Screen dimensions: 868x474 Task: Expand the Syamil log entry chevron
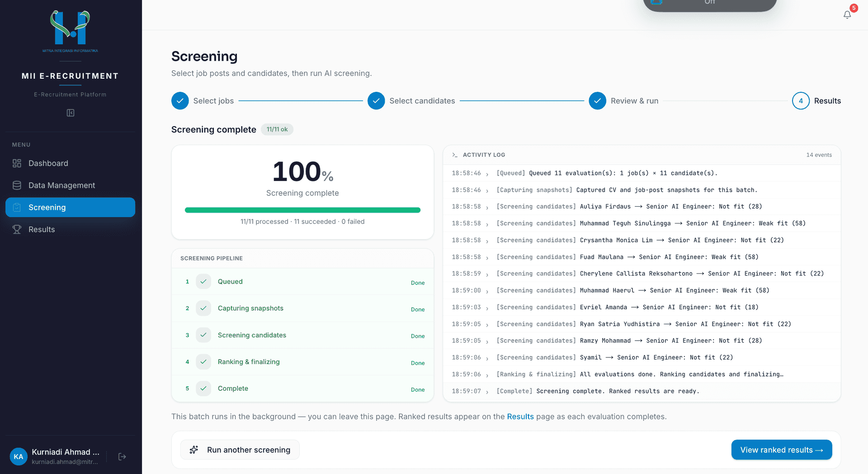pos(487,358)
